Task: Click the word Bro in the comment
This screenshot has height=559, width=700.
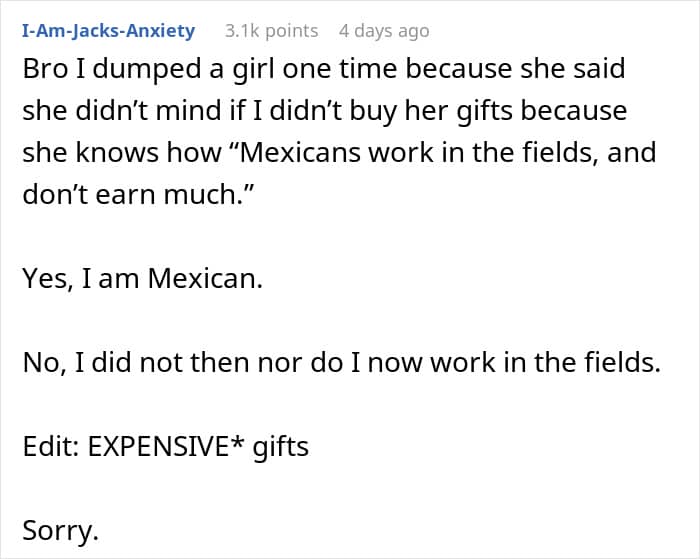Action: click(46, 69)
